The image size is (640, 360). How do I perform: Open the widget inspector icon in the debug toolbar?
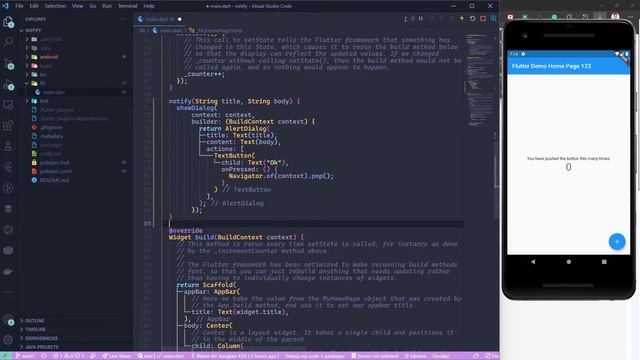(493, 19)
